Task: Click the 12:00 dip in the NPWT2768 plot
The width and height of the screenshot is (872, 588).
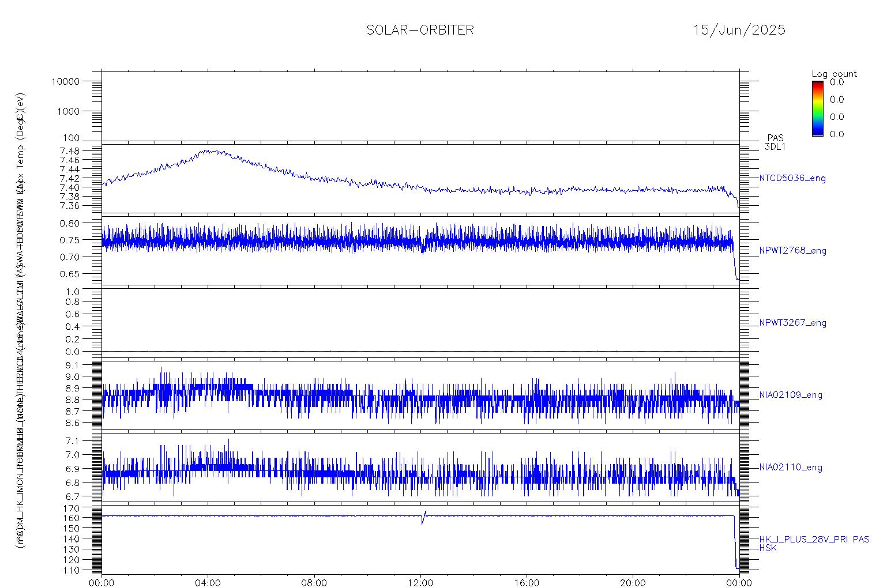Action: [423, 249]
